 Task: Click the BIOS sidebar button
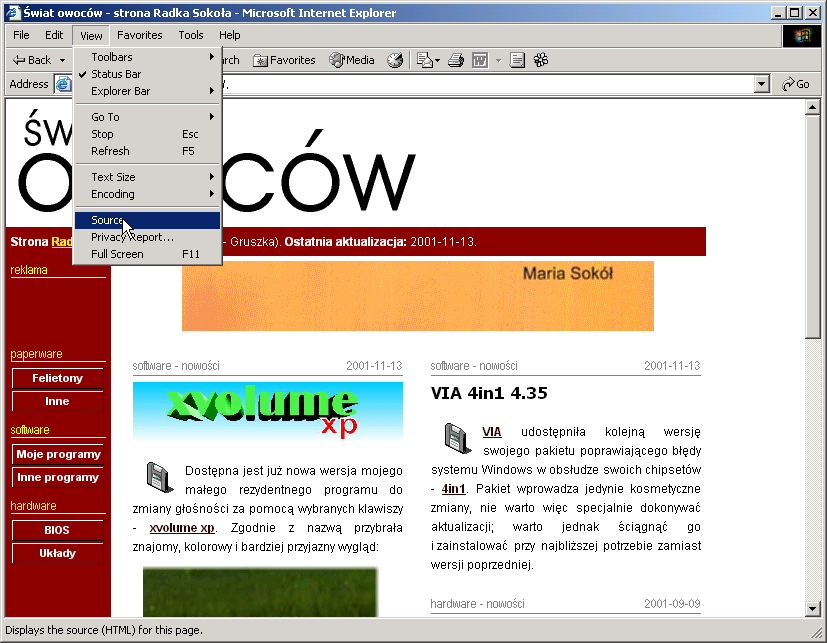click(57, 530)
